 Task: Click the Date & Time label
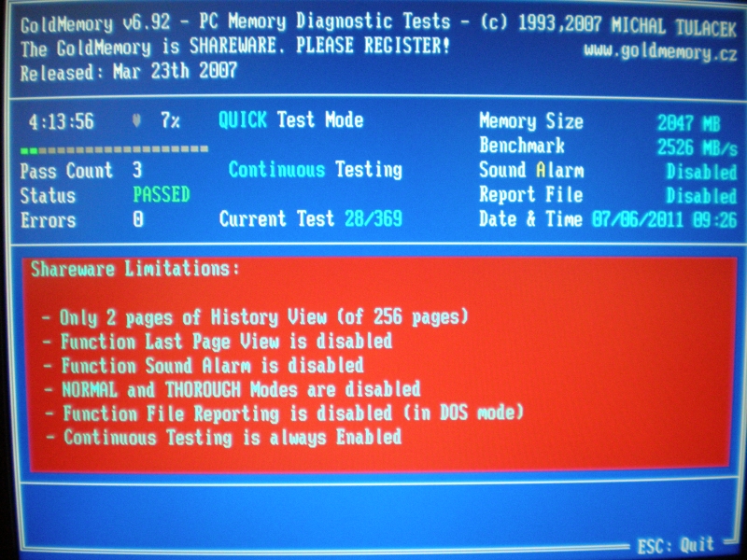(x=530, y=219)
